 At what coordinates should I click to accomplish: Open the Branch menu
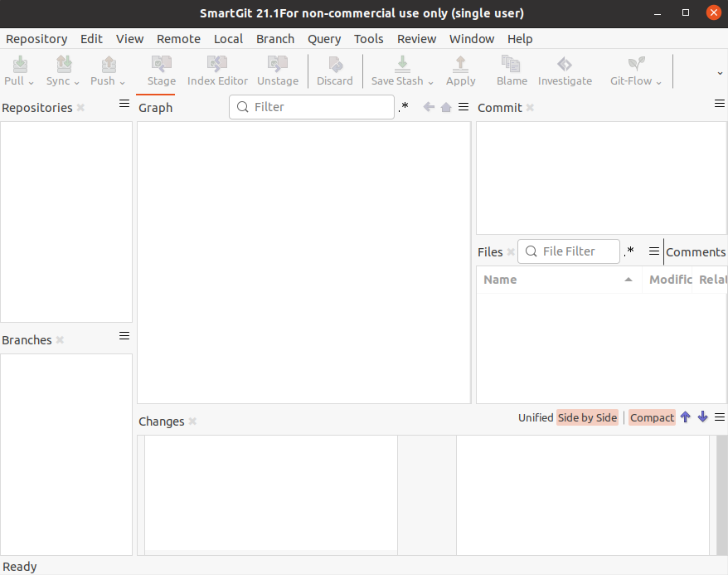point(274,39)
